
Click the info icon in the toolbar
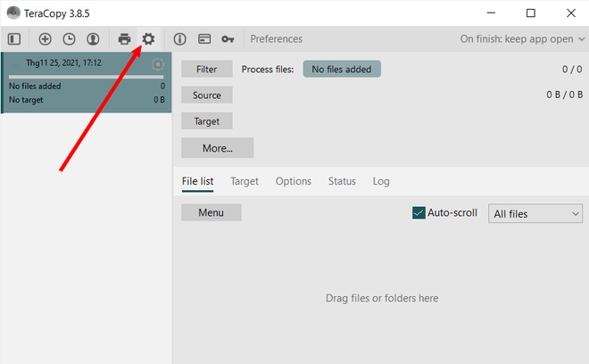pyautogui.click(x=179, y=39)
